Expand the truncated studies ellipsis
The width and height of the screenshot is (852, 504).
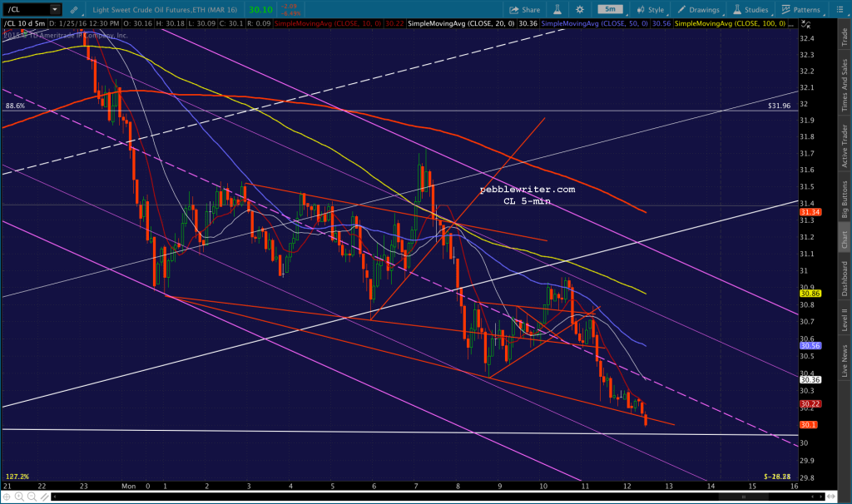(792, 24)
